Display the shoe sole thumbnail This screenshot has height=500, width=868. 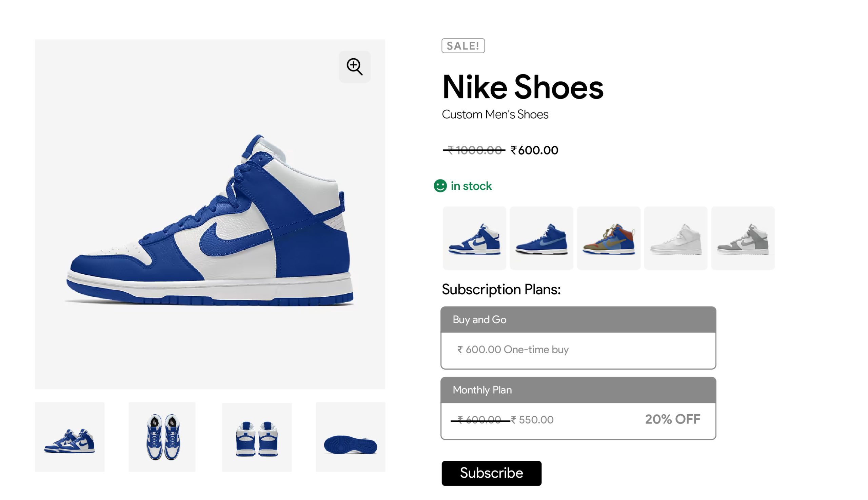[350, 437]
